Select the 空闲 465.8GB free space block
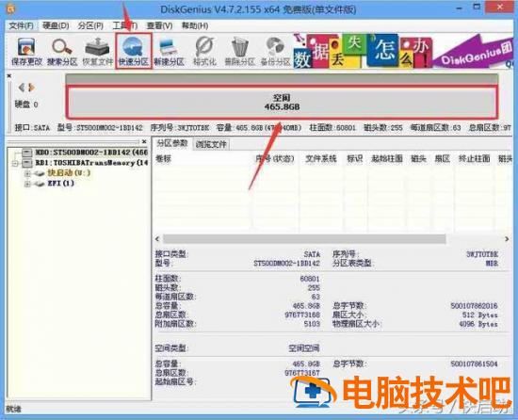This screenshot has width=518, height=420. (x=282, y=103)
